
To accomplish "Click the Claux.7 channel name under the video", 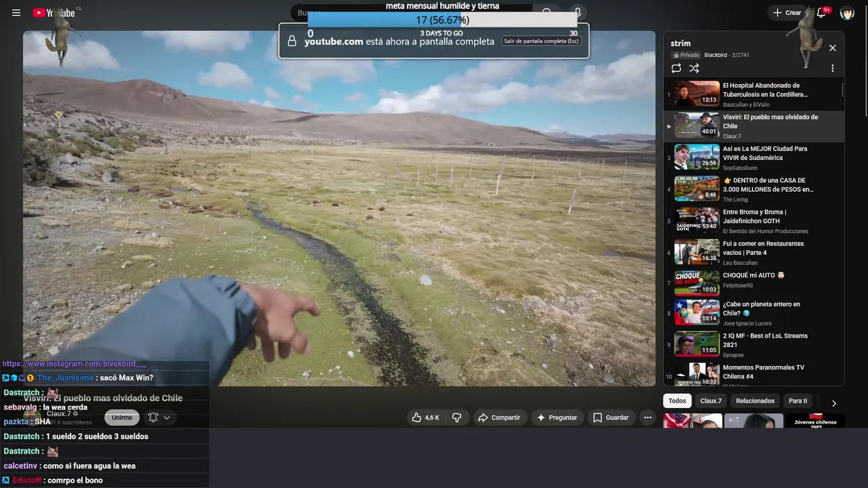I will click(x=58, y=413).
